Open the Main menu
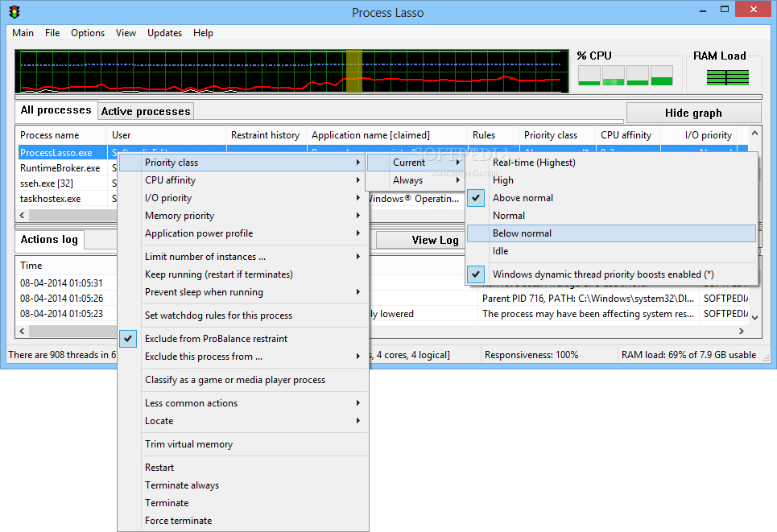Screen dimensions: 777x532 (23, 33)
